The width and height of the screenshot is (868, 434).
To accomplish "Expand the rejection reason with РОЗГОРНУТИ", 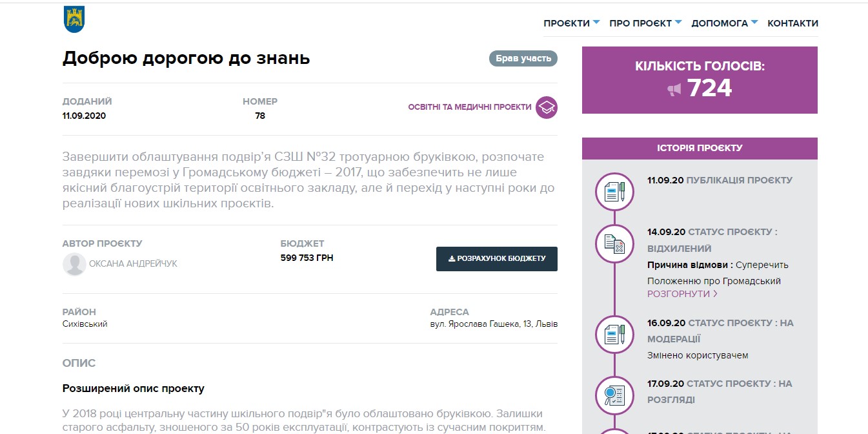I will [x=682, y=294].
